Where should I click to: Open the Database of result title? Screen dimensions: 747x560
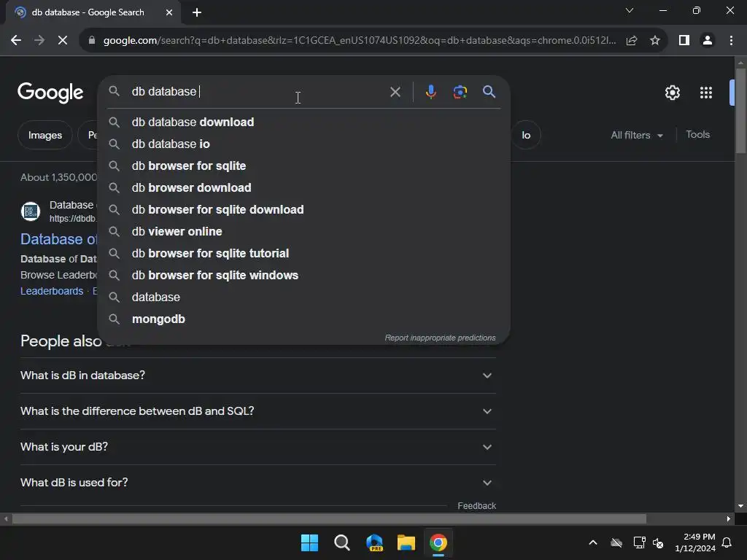pos(58,239)
